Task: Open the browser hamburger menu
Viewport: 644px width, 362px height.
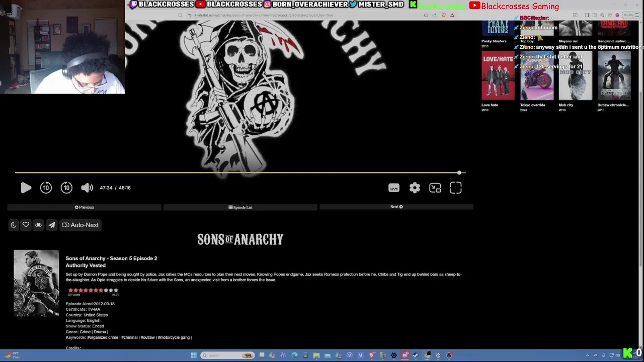Action: [636, 15]
